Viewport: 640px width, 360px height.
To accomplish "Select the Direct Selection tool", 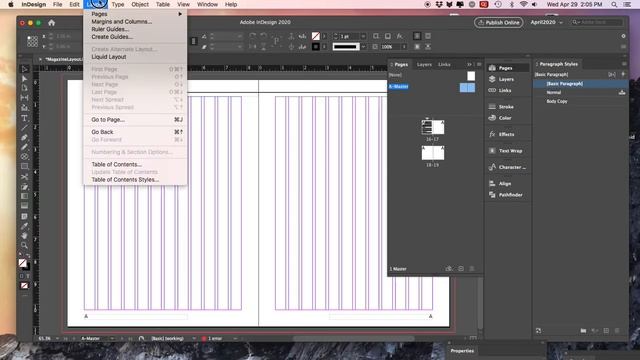I will (24, 79).
